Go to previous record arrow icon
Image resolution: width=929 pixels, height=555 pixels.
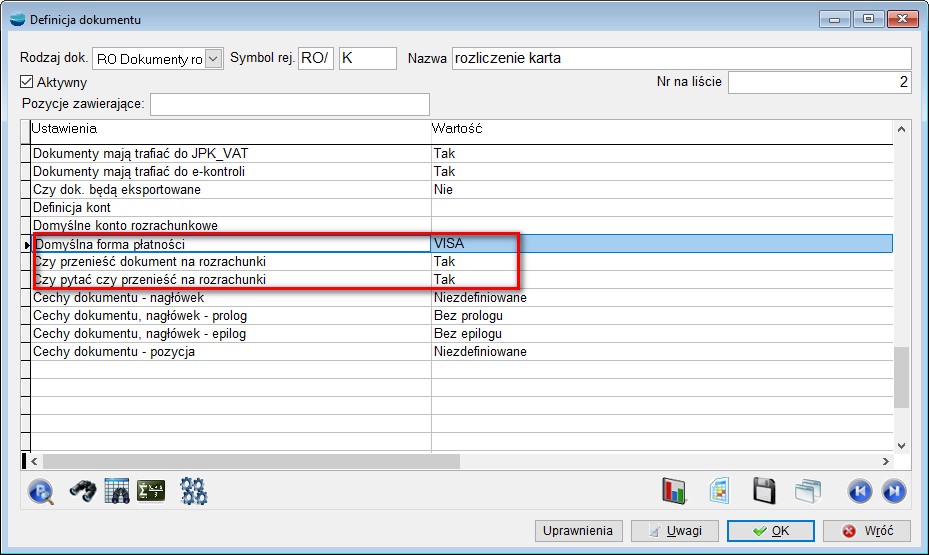click(x=860, y=491)
